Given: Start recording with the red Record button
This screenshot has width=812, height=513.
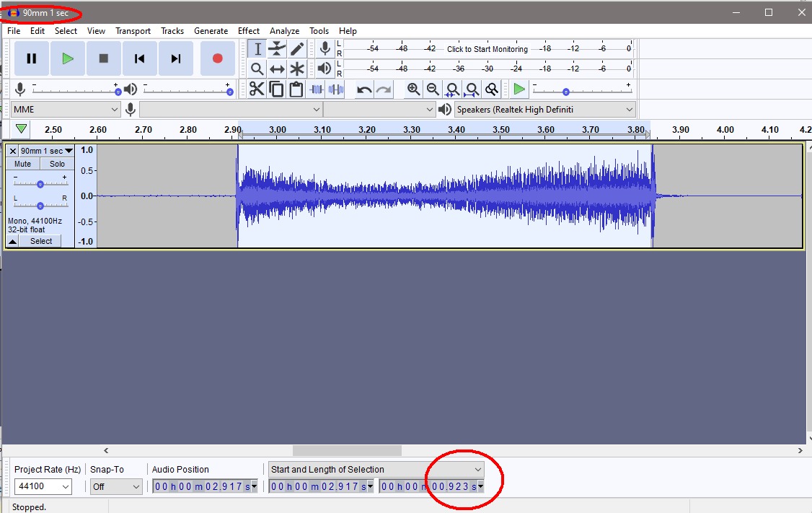Looking at the screenshot, I should pyautogui.click(x=218, y=58).
